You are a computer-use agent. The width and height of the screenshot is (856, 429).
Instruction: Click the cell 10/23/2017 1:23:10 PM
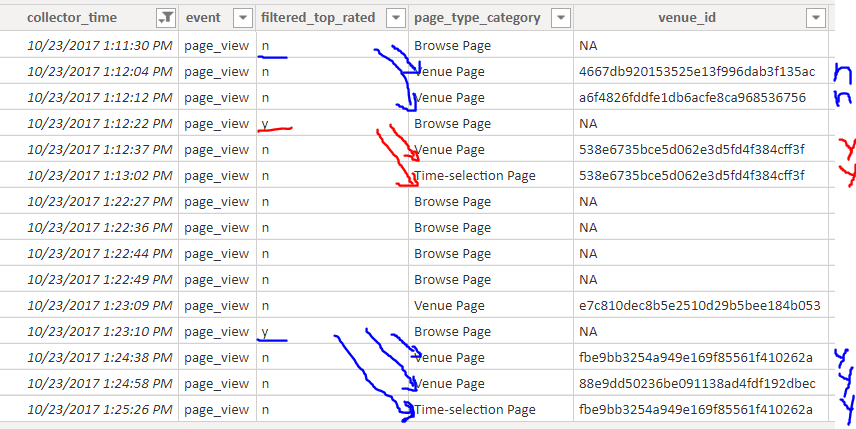click(100, 332)
